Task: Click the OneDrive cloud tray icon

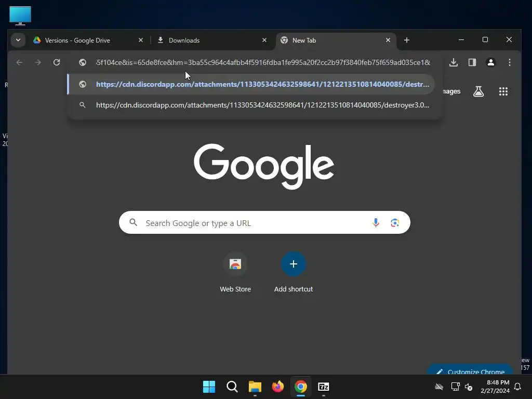Action: 439,387
